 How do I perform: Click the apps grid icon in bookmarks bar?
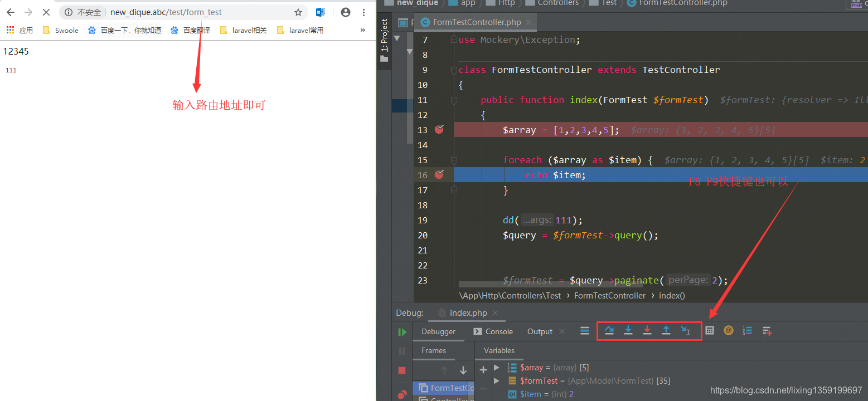(x=10, y=30)
